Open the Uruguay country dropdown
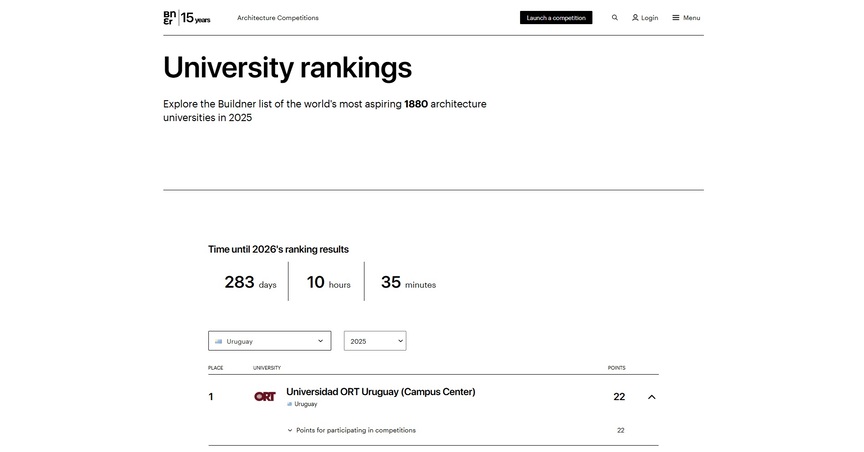864x452 pixels. 269,341
